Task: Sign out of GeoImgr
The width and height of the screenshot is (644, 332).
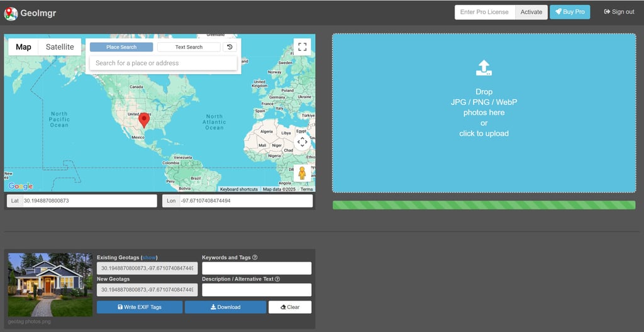Action: pyautogui.click(x=619, y=12)
